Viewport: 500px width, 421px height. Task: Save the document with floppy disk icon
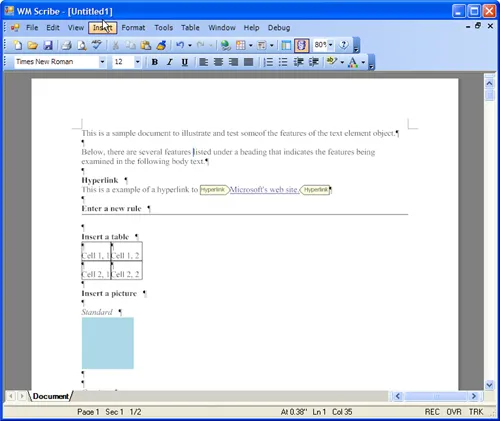point(48,45)
